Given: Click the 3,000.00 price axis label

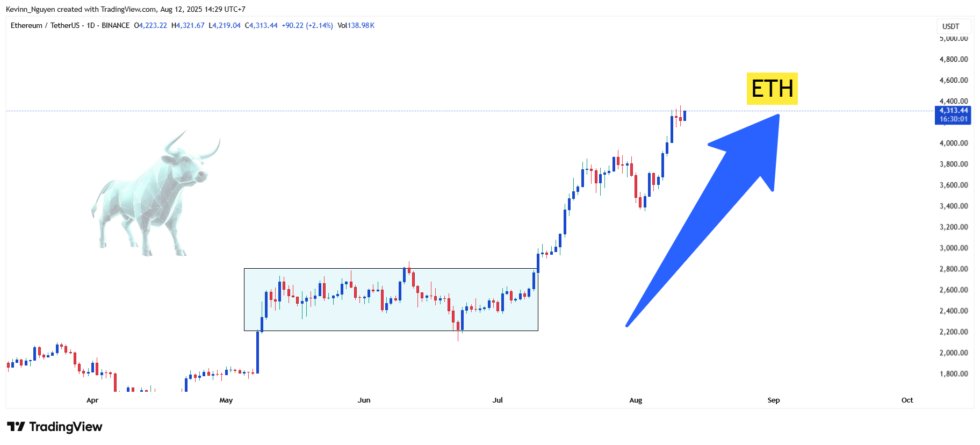Looking at the screenshot, I should click(x=954, y=248).
